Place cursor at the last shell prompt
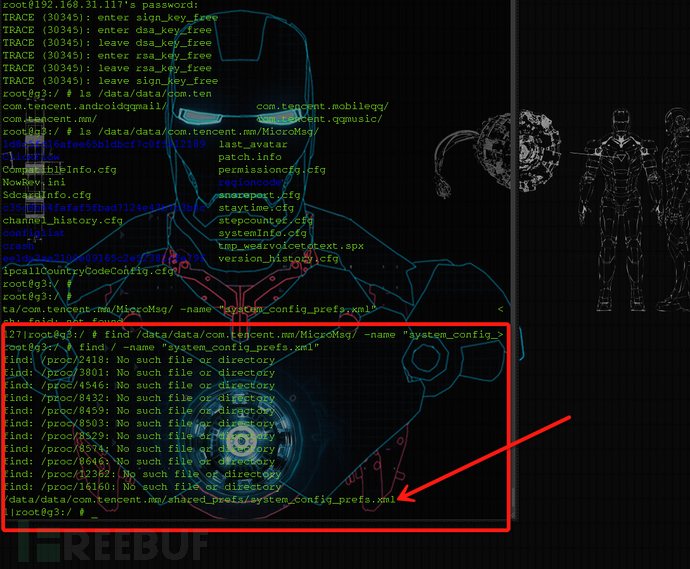This screenshot has width=690, height=569. [94, 512]
